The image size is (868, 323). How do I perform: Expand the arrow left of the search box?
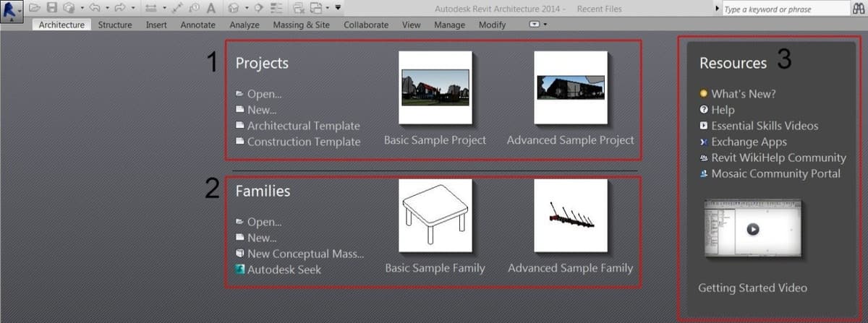[717, 9]
